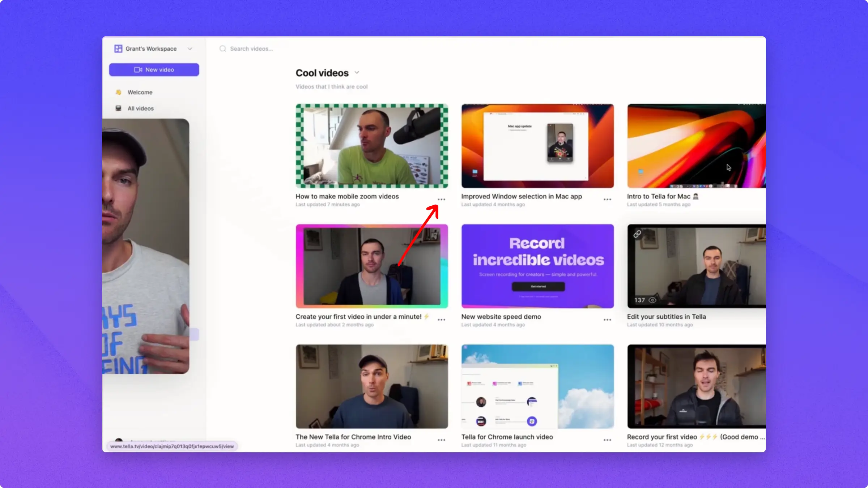Viewport: 868px width, 488px height.
Task: Click title 'New website speed demo'
Action: (501, 317)
